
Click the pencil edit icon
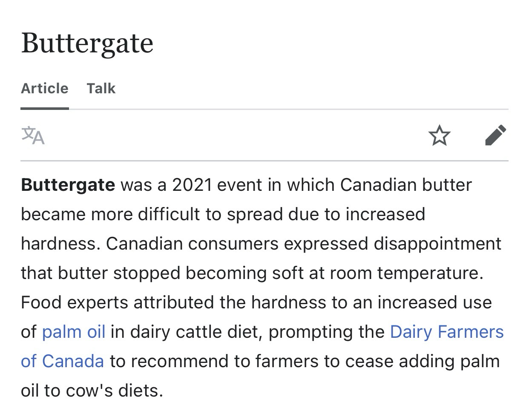(496, 135)
